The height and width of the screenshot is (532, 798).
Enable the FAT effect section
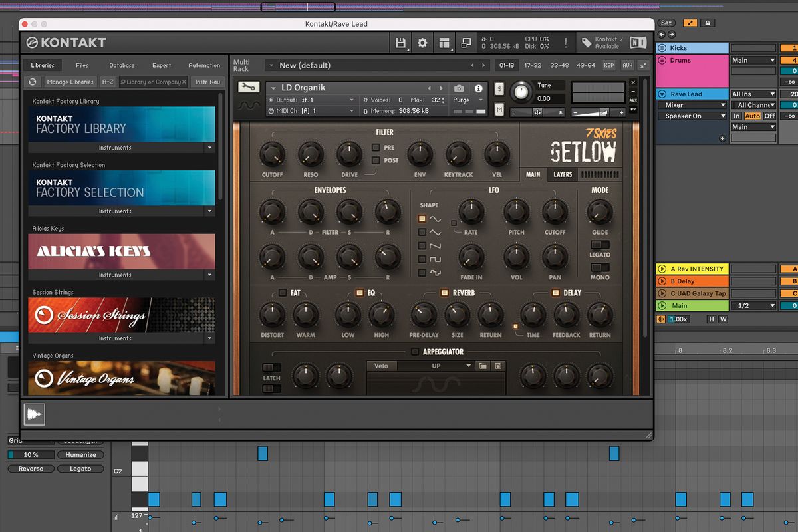coord(281,292)
